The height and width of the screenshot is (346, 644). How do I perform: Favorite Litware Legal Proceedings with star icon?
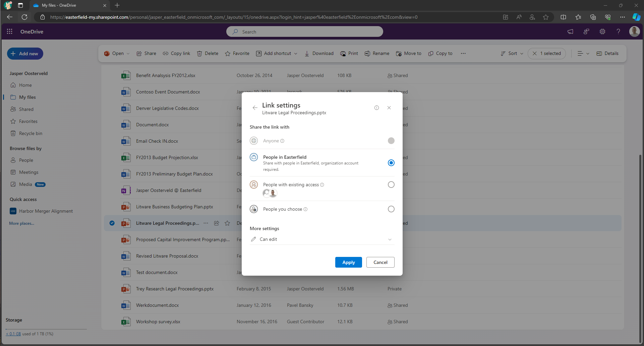[227, 223]
